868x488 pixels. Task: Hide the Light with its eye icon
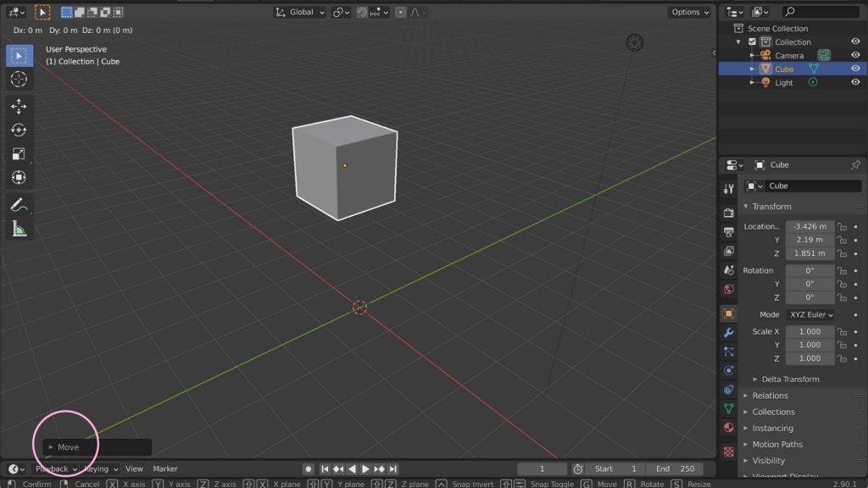pos(855,82)
